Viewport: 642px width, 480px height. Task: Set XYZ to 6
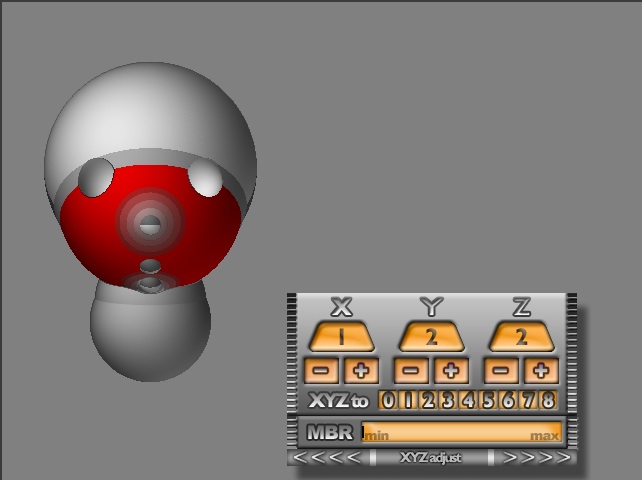[x=508, y=400]
